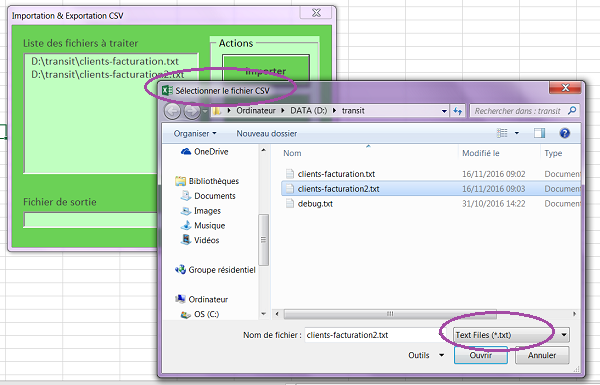Select Groupe résidentiel in navigation pane
This screenshot has width=600, height=385.
215,270
